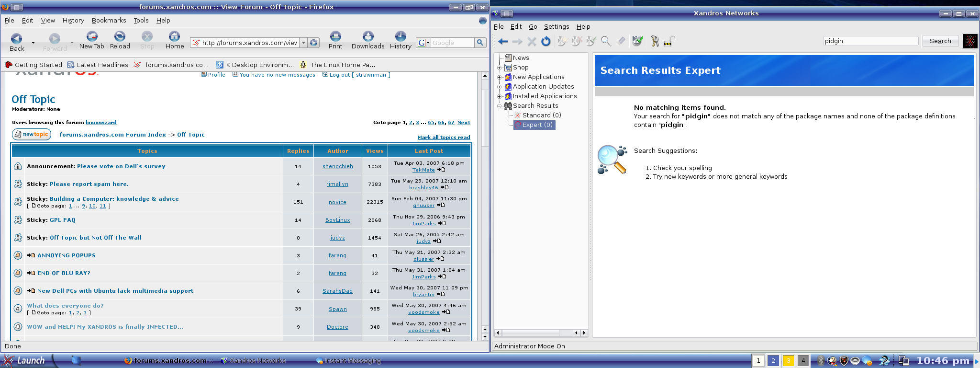Click magnifying glass search icon in Xandros Networks
This screenshot has height=368, width=980.
[605, 42]
